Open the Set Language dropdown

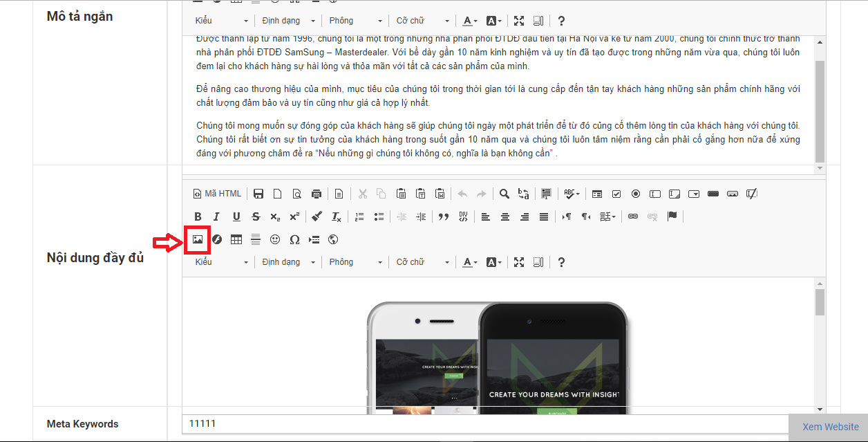point(607,217)
